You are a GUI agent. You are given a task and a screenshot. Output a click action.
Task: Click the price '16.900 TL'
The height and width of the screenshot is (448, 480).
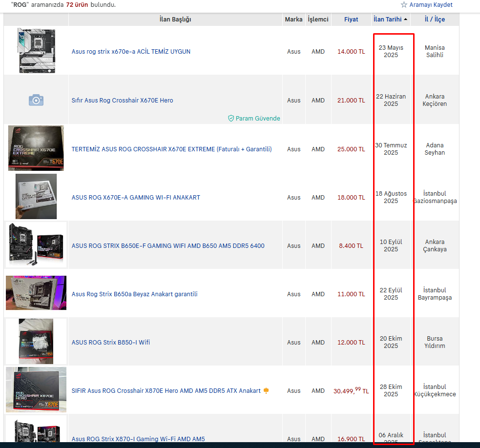pyautogui.click(x=351, y=439)
